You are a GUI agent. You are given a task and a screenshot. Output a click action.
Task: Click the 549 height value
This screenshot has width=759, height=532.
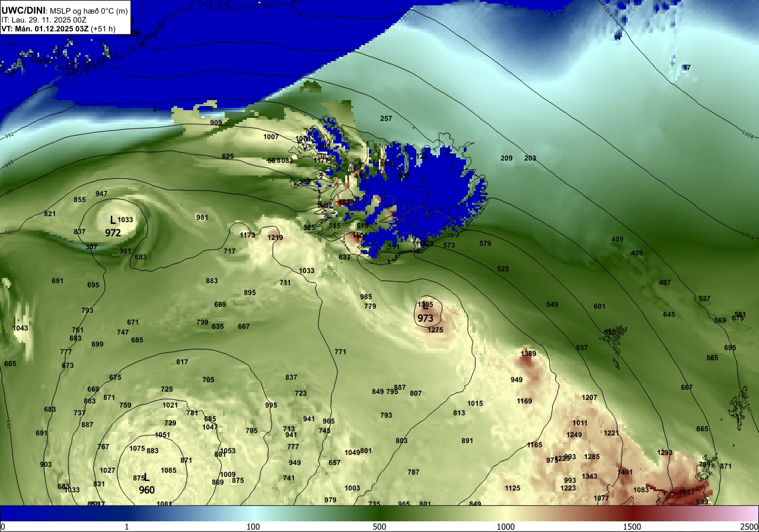click(552, 305)
